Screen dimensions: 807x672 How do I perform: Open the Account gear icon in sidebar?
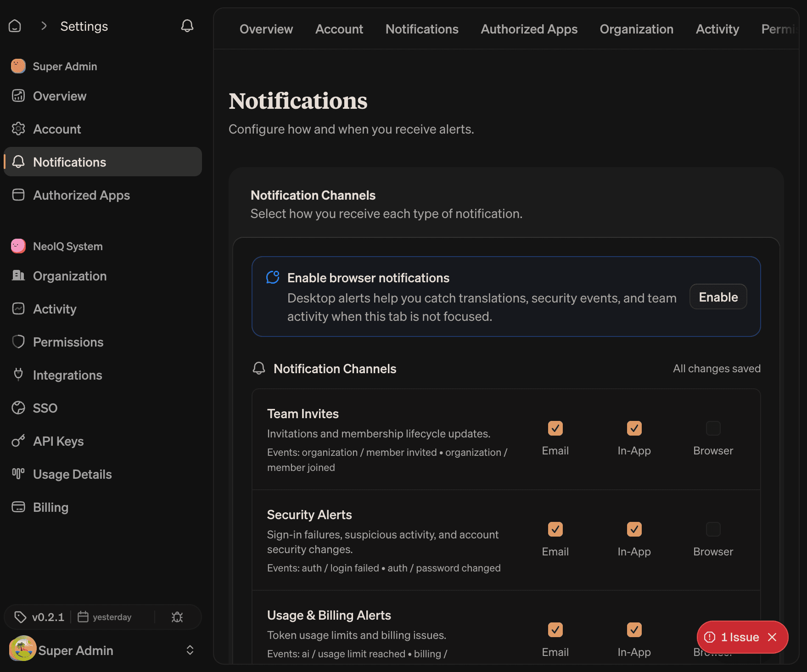click(x=18, y=129)
